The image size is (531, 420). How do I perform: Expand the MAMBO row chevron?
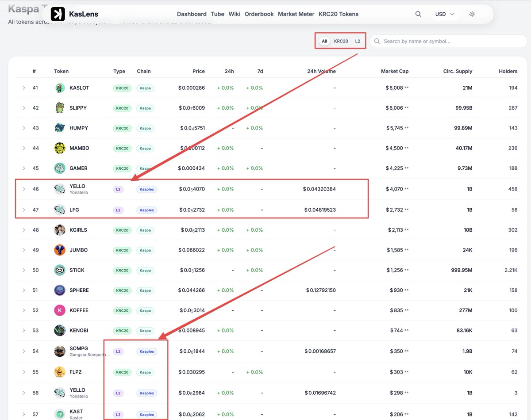point(24,148)
